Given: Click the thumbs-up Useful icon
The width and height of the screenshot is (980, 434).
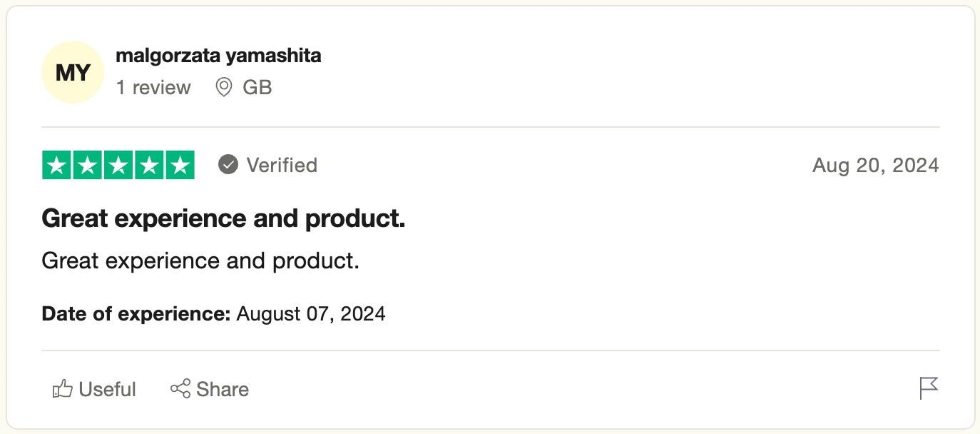Looking at the screenshot, I should pyautogui.click(x=63, y=389).
